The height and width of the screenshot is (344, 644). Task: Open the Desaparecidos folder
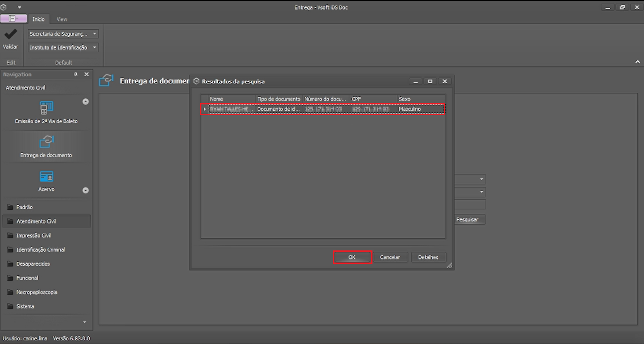[33, 264]
